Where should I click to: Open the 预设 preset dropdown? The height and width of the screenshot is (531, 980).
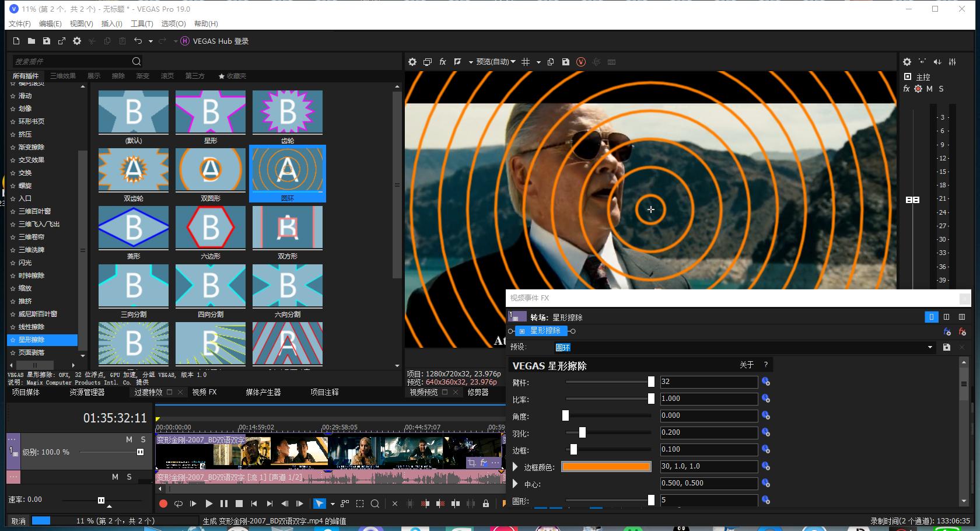[x=930, y=347]
